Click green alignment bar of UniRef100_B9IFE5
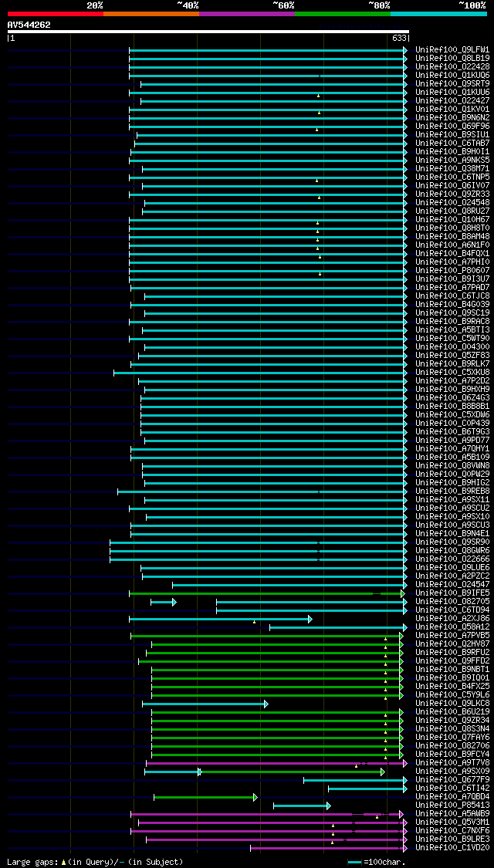Viewport: 494px width, 868px height. (268, 593)
